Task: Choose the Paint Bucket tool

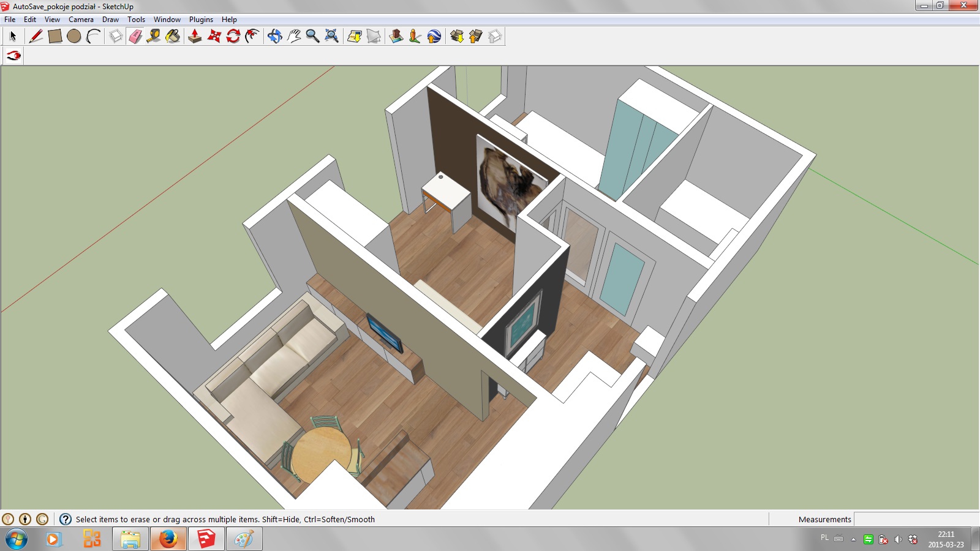Action: pyautogui.click(x=173, y=37)
